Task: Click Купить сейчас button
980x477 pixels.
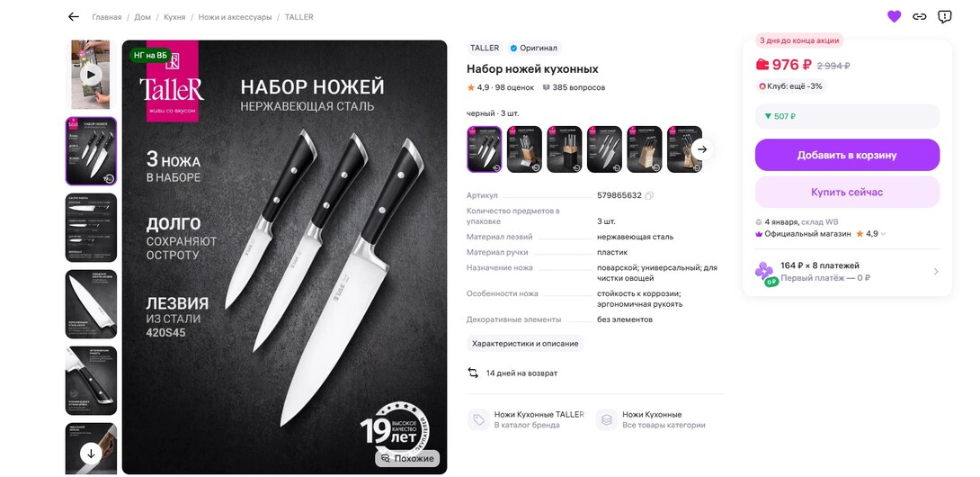Action: click(x=847, y=193)
